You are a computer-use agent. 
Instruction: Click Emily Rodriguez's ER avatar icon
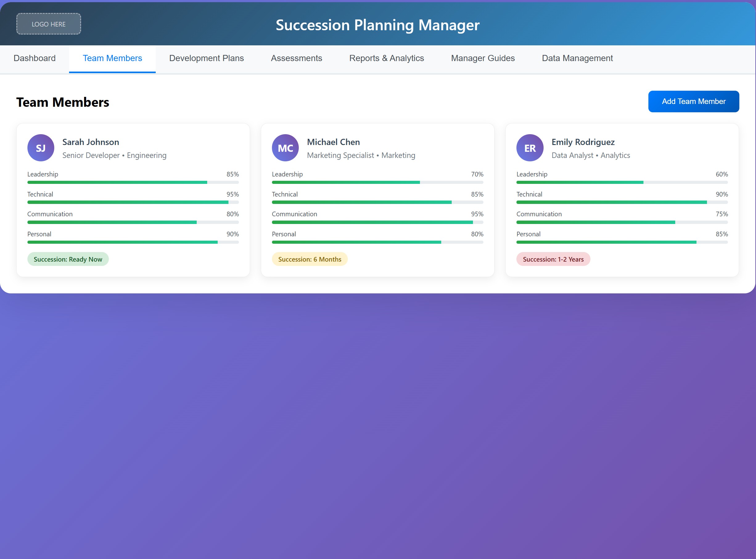pyautogui.click(x=530, y=148)
